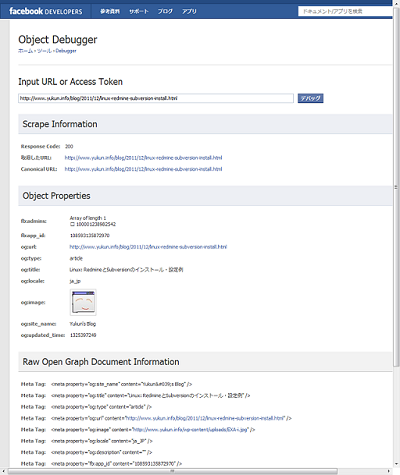Click the デバッグ button

point(310,98)
